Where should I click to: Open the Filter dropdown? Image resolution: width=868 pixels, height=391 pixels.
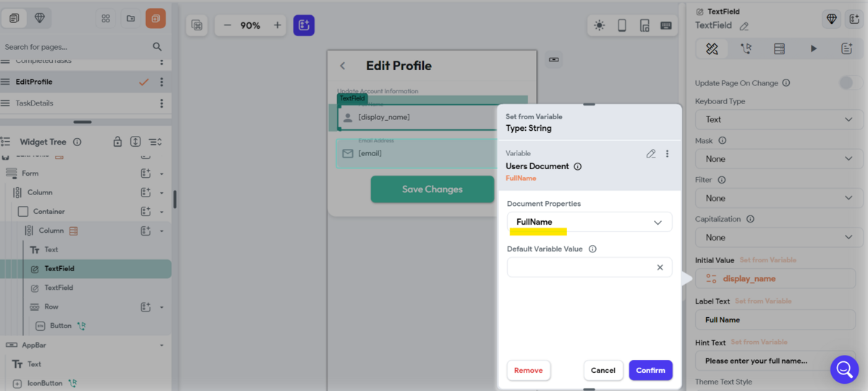point(779,198)
